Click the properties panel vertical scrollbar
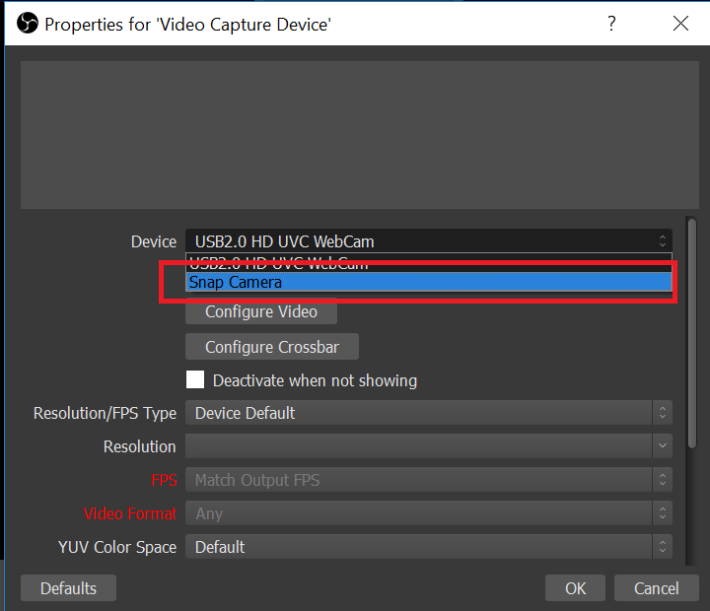 coord(691,333)
